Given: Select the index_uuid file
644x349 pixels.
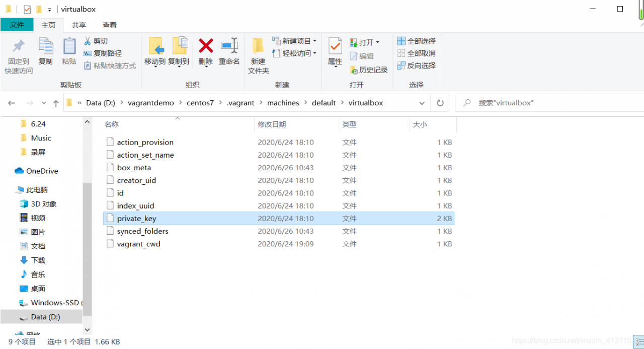Looking at the screenshot, I should (278, 205).
